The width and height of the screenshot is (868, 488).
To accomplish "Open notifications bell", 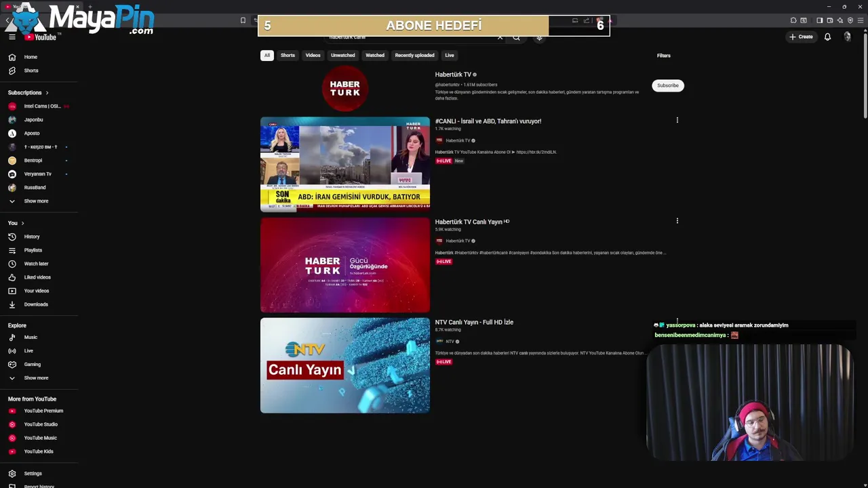I will coord(827,37).
